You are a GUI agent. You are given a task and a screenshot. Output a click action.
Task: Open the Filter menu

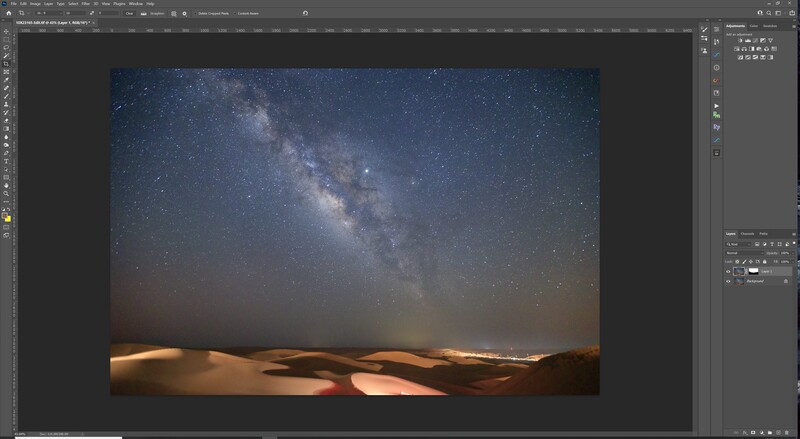point(86,4)
